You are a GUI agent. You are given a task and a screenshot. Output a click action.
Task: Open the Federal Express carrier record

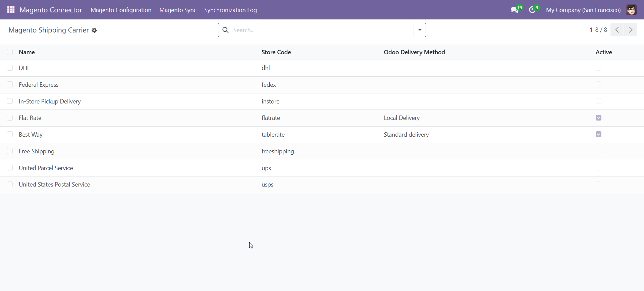coord(39,85)
